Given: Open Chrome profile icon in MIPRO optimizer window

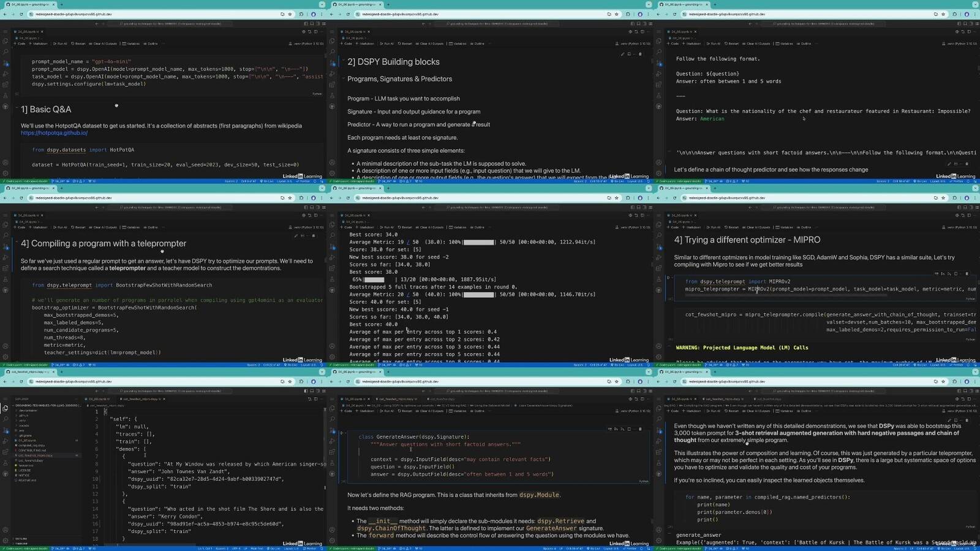Looking at the screenshot, I should coord(967,198).
